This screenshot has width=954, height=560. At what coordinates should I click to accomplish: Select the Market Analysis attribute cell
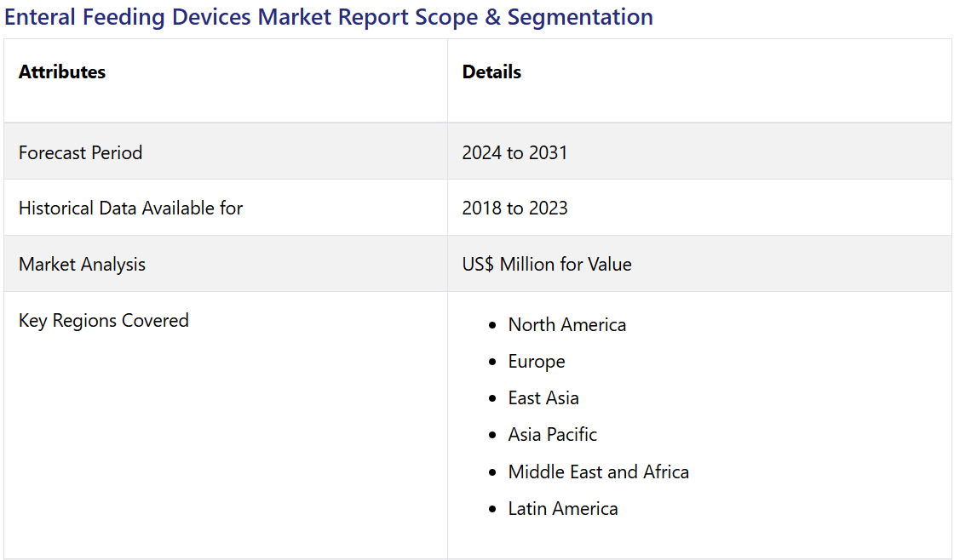(x=82, y=264)
